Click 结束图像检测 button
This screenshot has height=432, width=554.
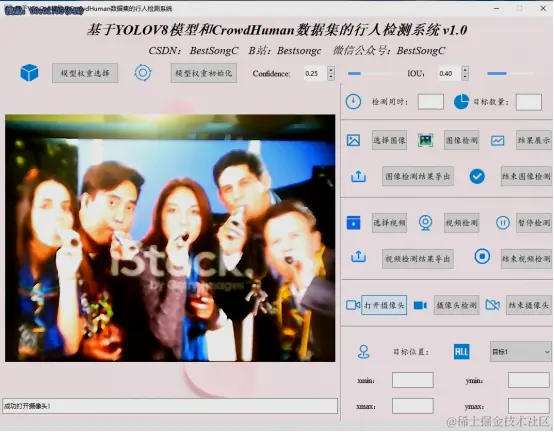(526, 176)
